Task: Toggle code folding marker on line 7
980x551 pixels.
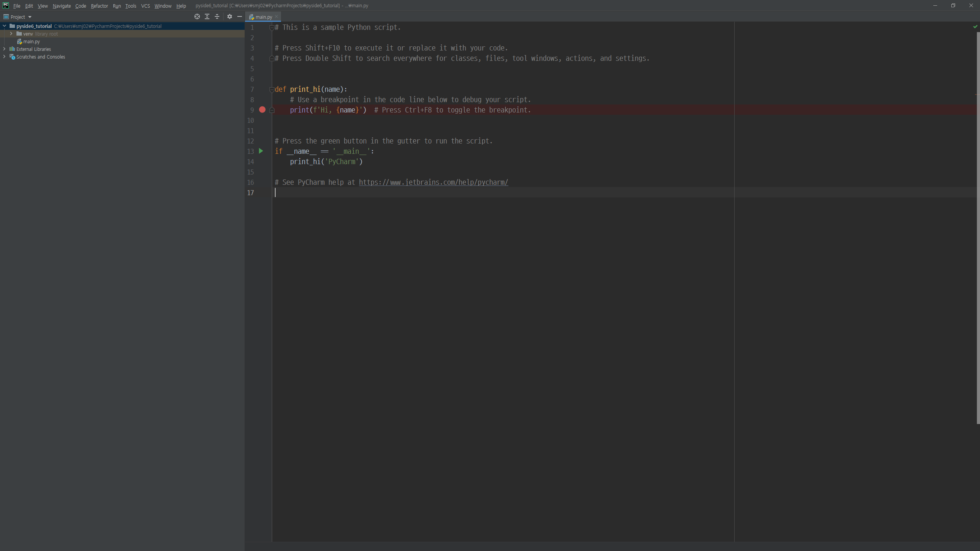Action: 272,90
